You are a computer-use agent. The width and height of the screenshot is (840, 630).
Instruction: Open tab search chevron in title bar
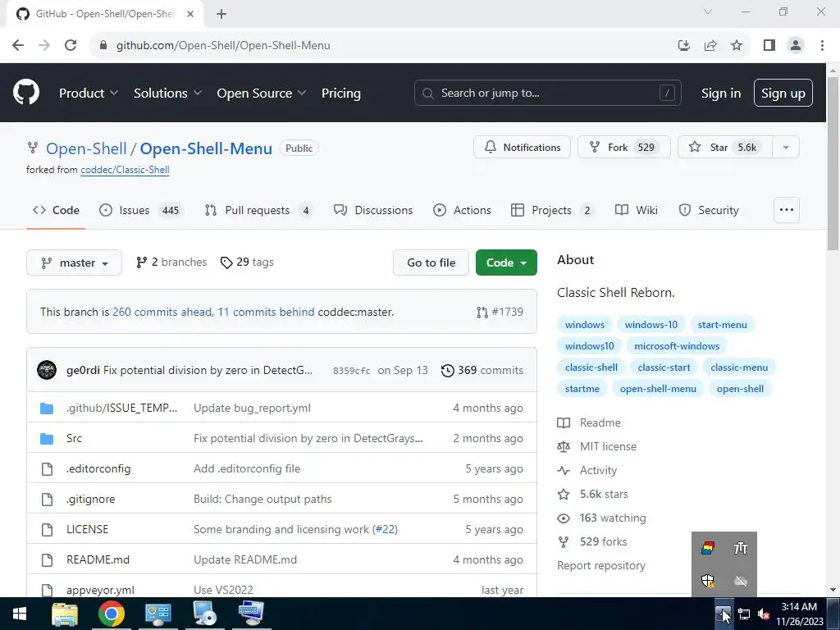pyautogui.click(x=708, y=11)
